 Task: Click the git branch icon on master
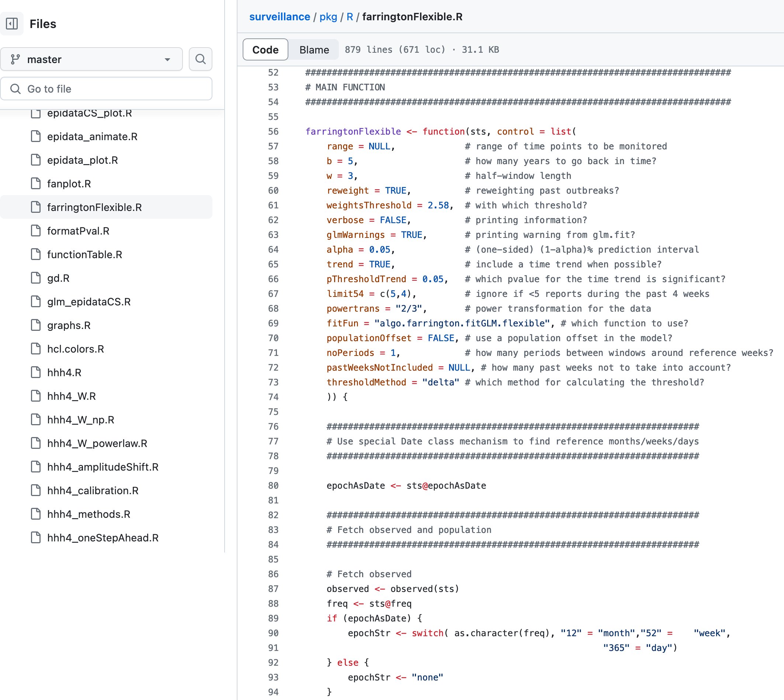tap(15, 59)
